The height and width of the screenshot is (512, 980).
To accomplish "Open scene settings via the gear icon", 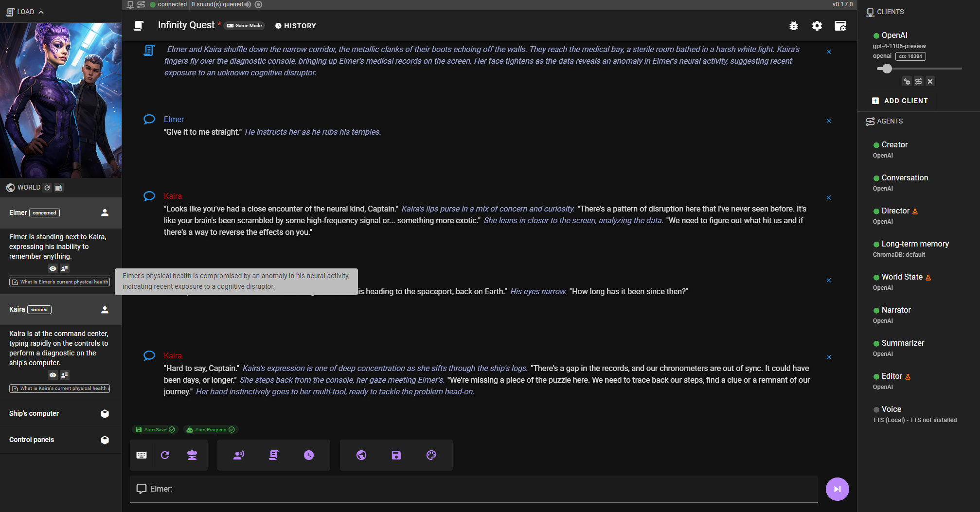I will pos(817,26).
